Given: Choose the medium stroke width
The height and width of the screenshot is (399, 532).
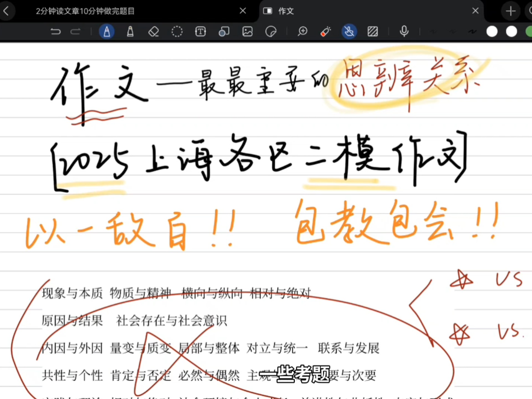Looking at the screenshot, I should (453, 32).
